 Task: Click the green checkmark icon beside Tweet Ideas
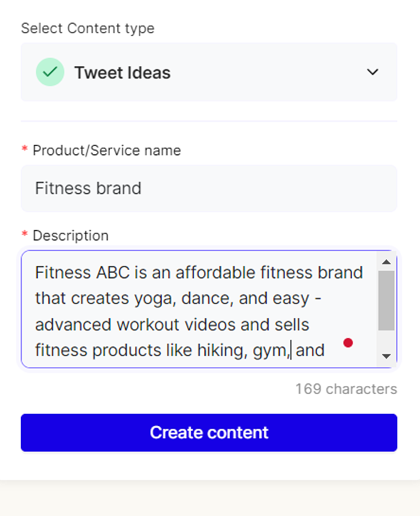(x=50, y=72)
